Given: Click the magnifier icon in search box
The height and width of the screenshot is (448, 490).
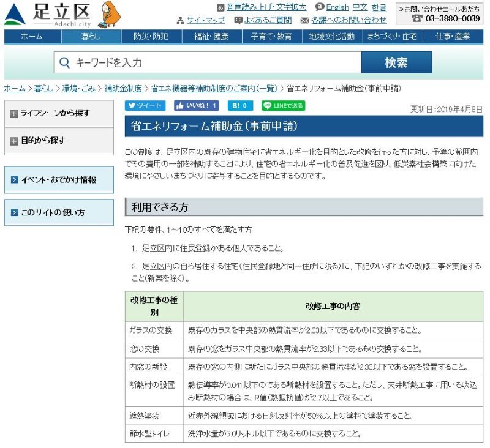Looking at the screenshot, I should point(64,63).
